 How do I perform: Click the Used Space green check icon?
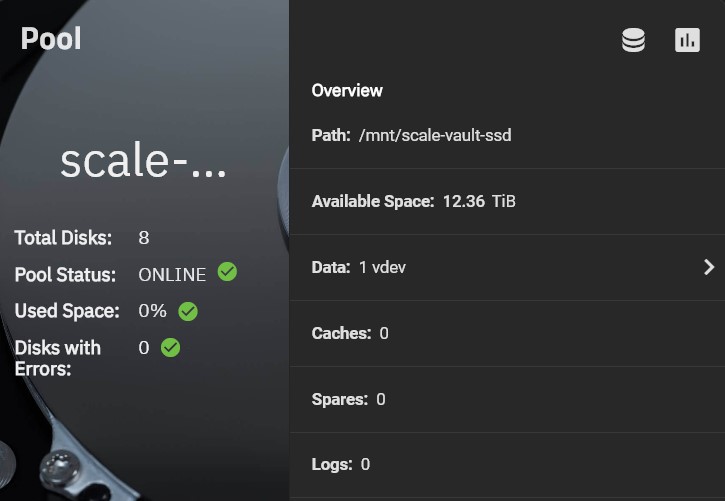188,312
